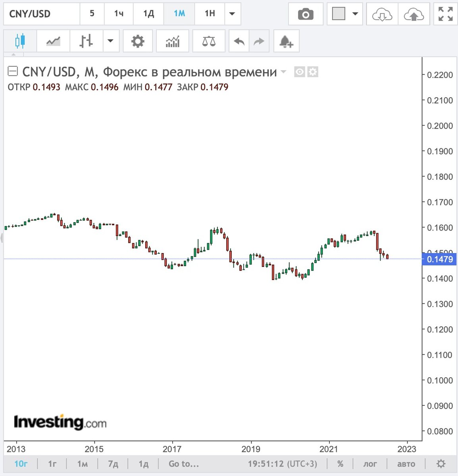Set 1г one-year time range
458x476 pixels.
pos(52,464)
